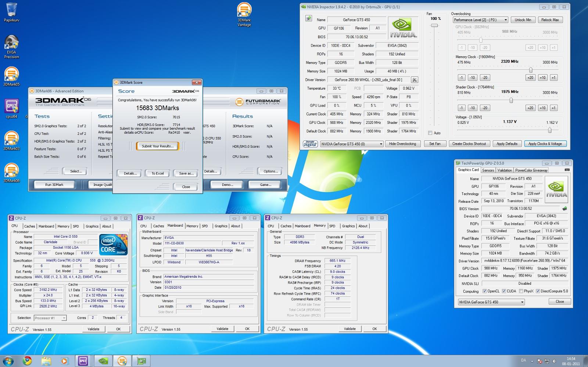
Task: Click Submit Your Results button
Action: click(157, 146)
